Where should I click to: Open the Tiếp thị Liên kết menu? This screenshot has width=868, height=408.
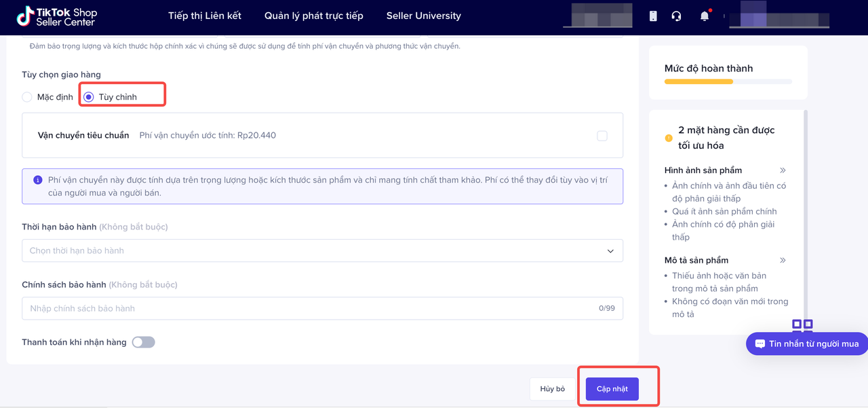205,16
